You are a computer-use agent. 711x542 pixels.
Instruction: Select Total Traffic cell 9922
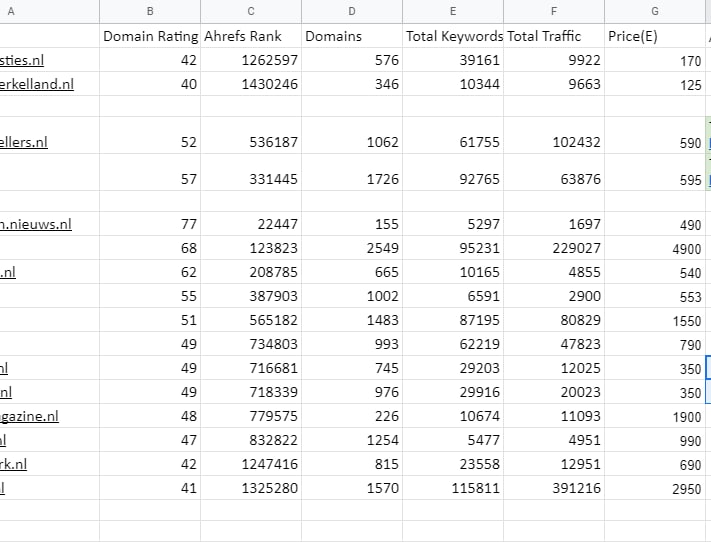click(554, 60)
